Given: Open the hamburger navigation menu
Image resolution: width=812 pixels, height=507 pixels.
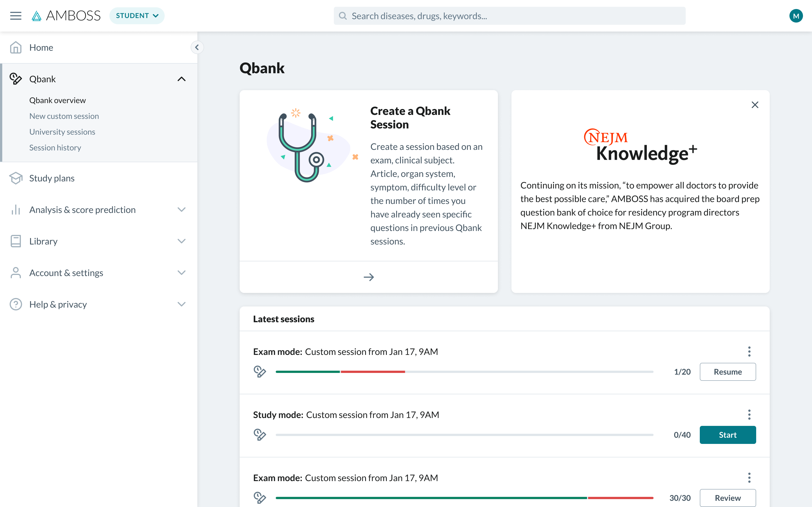Looking at the screenshot, I should point(16,15).
